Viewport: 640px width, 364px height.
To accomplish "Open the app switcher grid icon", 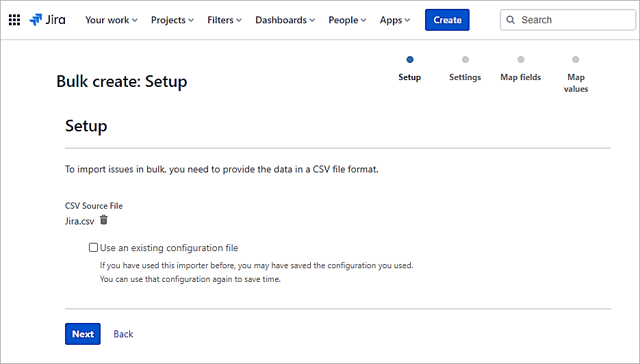I will 14,20.
